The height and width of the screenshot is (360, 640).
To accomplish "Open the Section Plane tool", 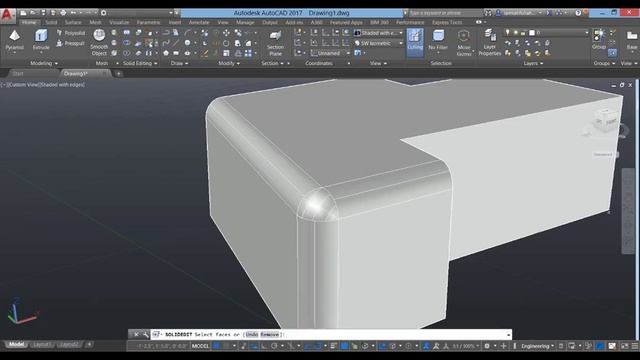I will 276,42.
